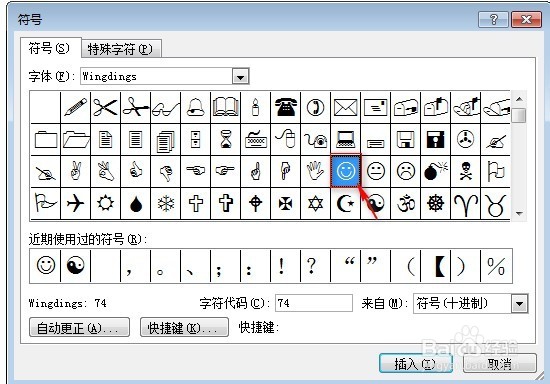Pick the Star of David symbol
Screen dimensions: 550x384
coord(315,203)
